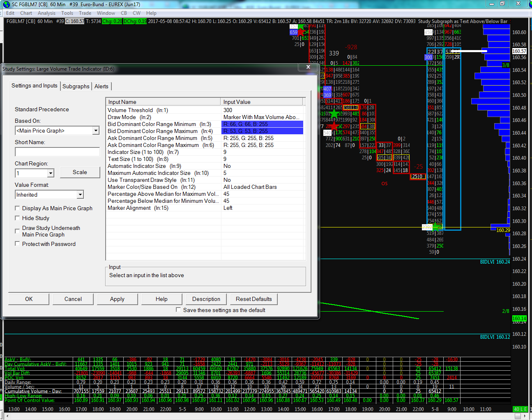Check the Hide Study option

[x=17, y=218]
